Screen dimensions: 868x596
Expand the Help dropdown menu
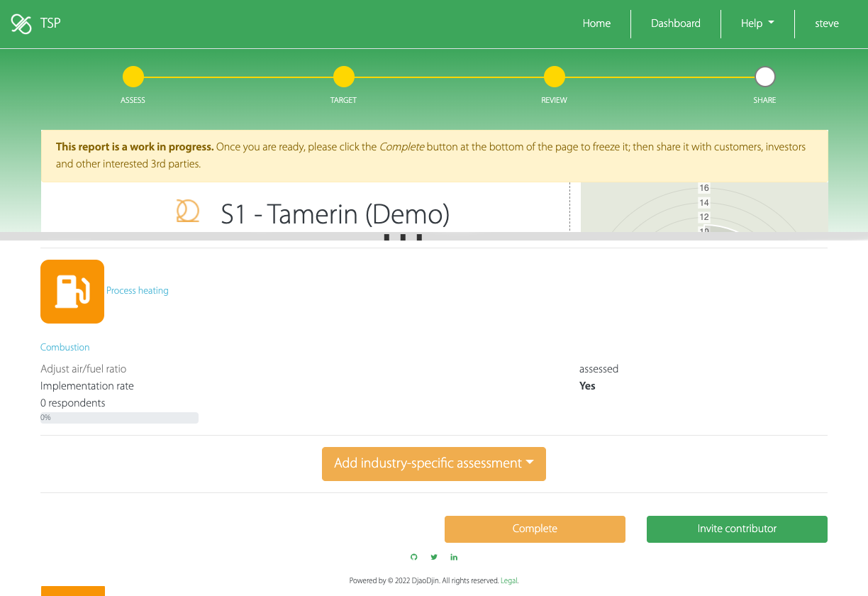(757, 23)
